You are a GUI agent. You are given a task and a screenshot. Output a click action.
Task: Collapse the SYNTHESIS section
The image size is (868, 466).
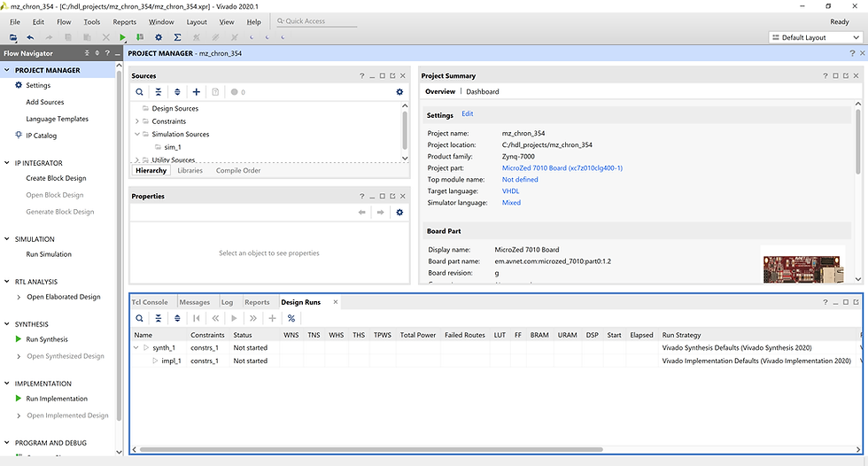[x=7, y=323]
